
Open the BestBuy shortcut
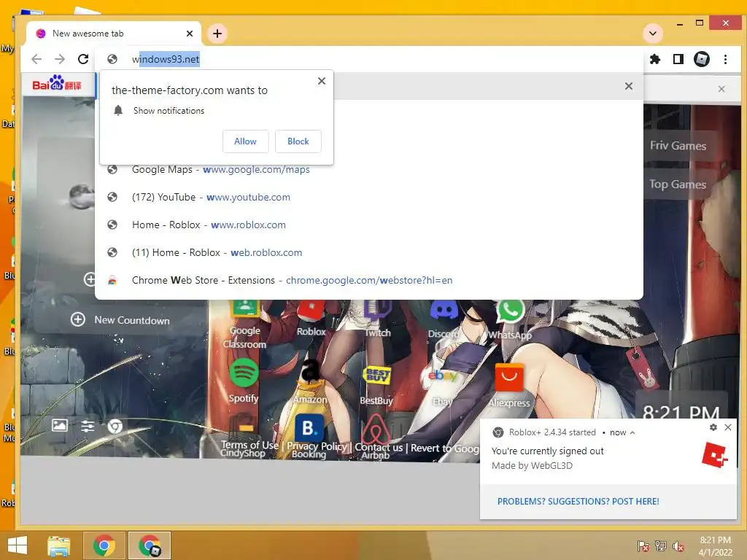[x=376, y=385]
